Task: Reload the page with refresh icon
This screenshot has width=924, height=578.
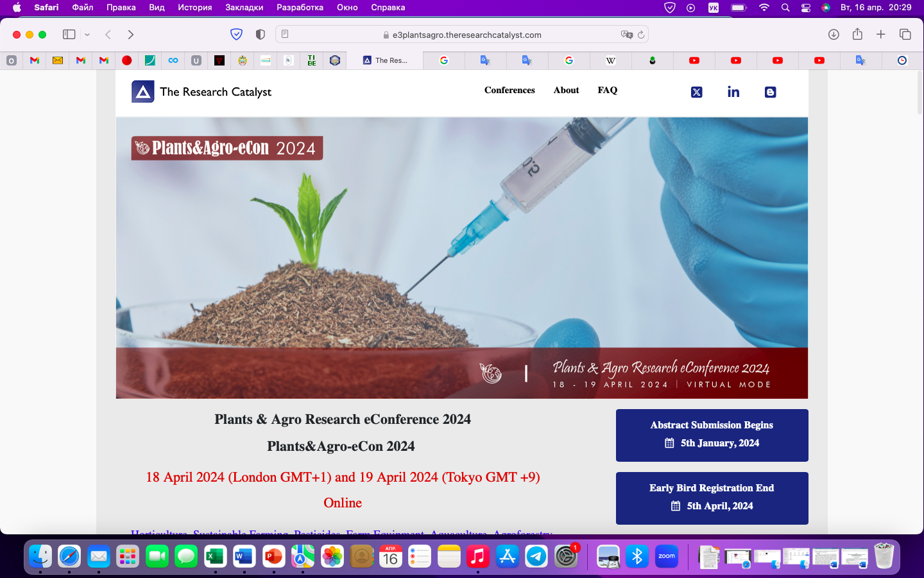Action: point(640,35)
